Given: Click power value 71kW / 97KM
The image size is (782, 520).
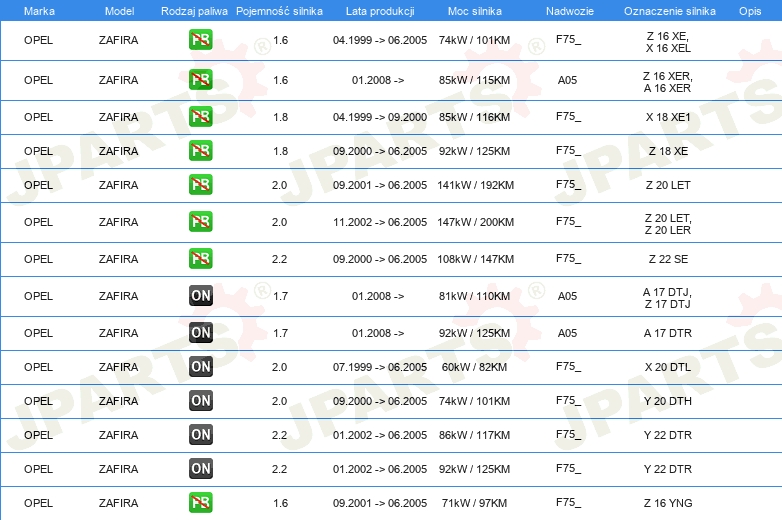Looking at the screenshot, I should coord(474,503).
